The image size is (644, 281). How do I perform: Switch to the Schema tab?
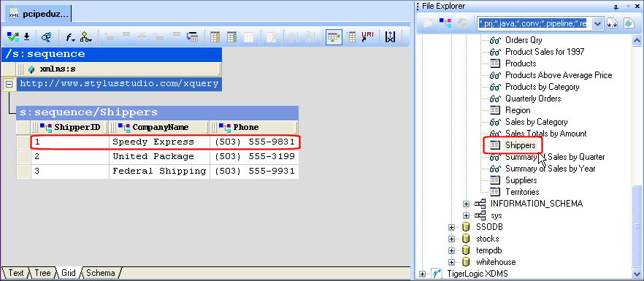pyautogui.click(x=101, y=273)
